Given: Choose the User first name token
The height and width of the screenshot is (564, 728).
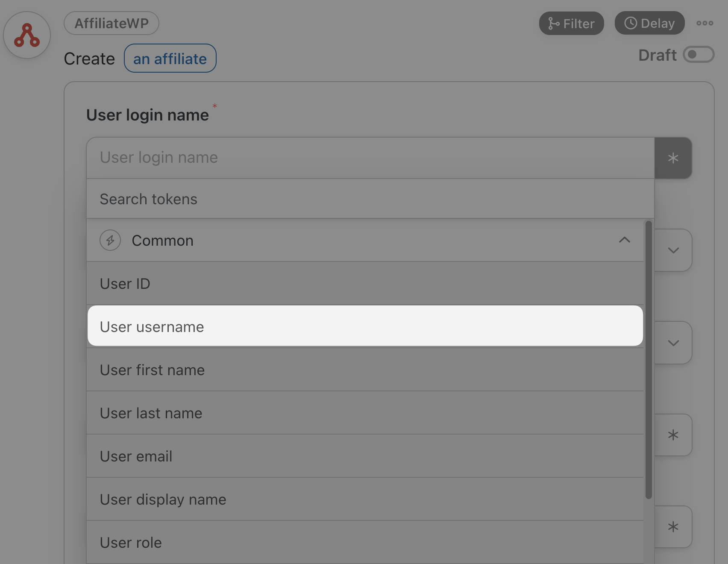Looking at the screenshot, I should pyautogui.click(x=365, y=370).
